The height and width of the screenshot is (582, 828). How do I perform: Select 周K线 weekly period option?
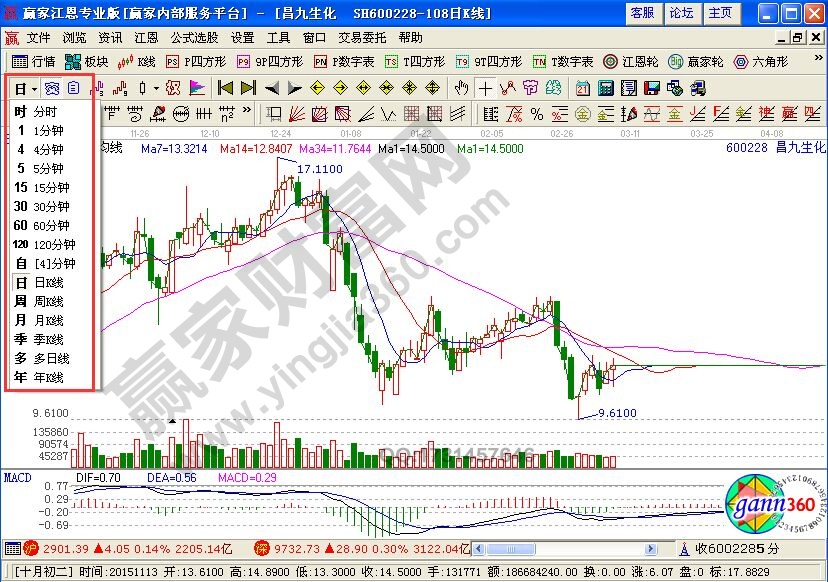(40, 302)
